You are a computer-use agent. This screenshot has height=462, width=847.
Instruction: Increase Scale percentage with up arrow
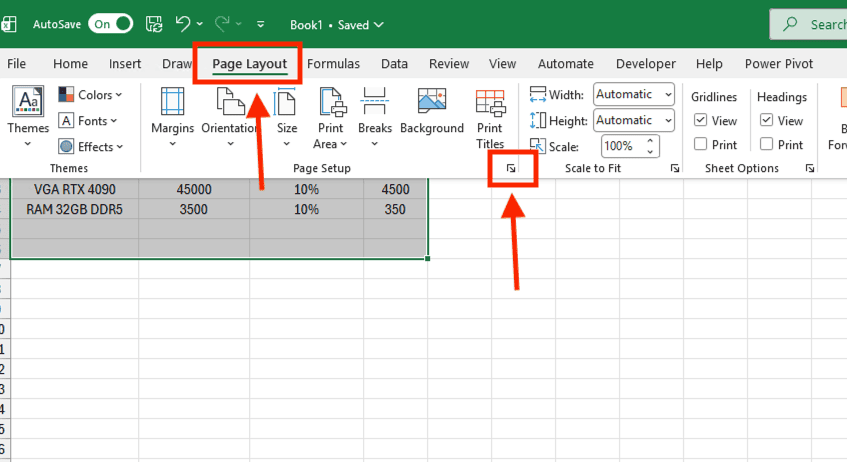(650, 140)
